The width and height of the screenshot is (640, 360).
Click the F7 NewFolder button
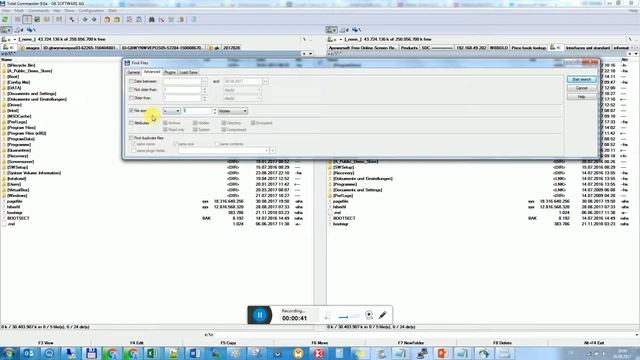(411, 343)
